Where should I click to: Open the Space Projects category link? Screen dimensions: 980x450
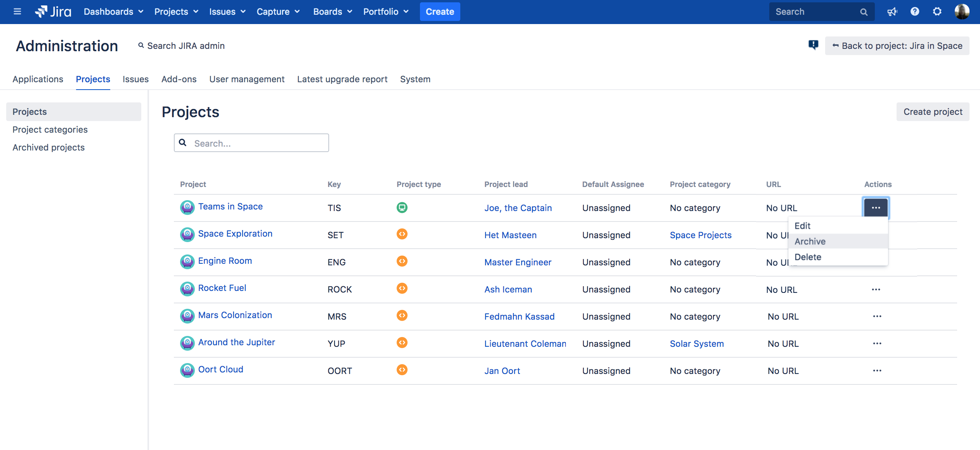(x=701, y=235)
